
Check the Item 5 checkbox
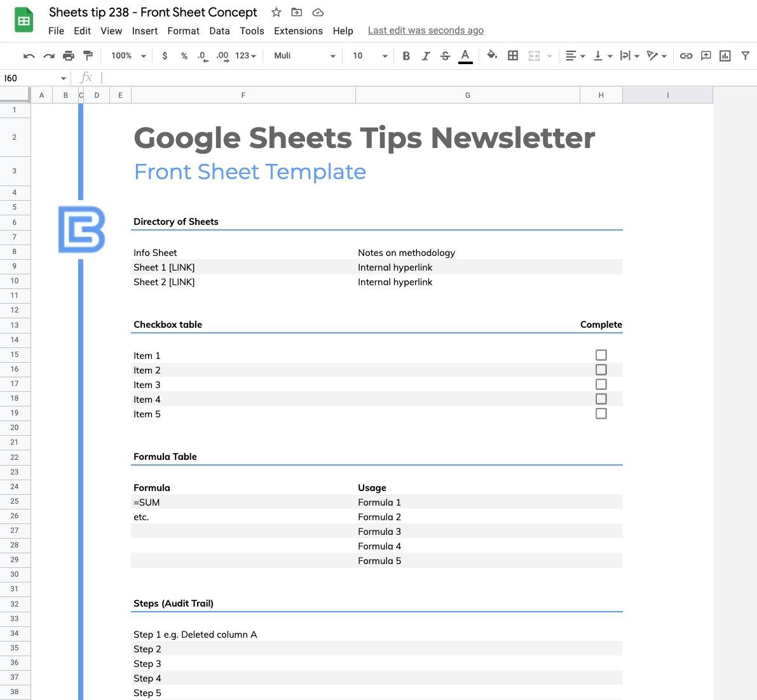click(601, 414)
